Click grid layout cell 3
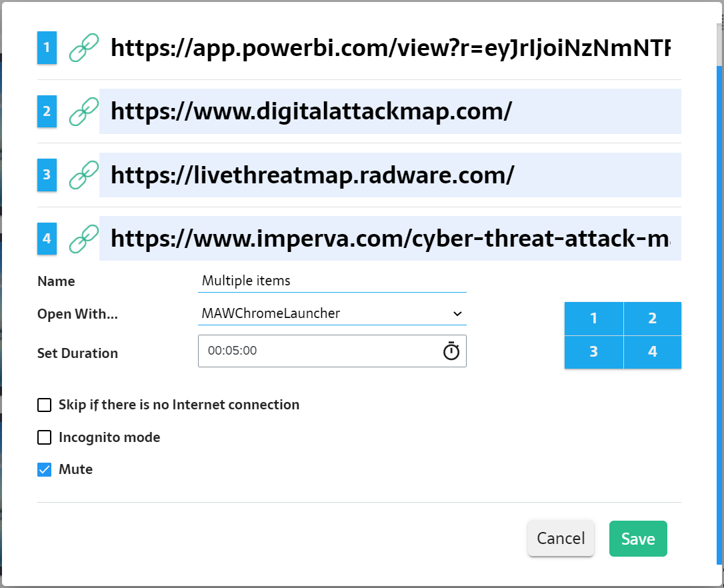The image size is (724, 588). click(x=593, y=352)
